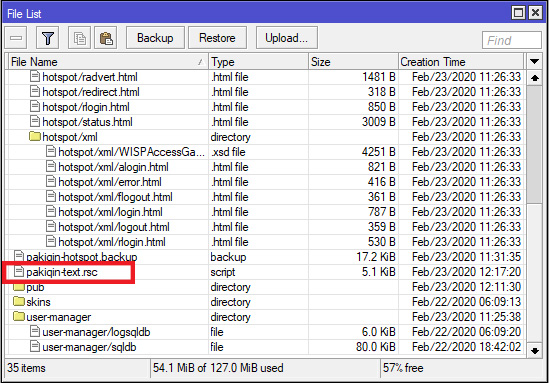This screenshot has width=549, height=383.
Task: Select the pakiqin-hotspot.backup file name
Action: click(x=82, y=257)
